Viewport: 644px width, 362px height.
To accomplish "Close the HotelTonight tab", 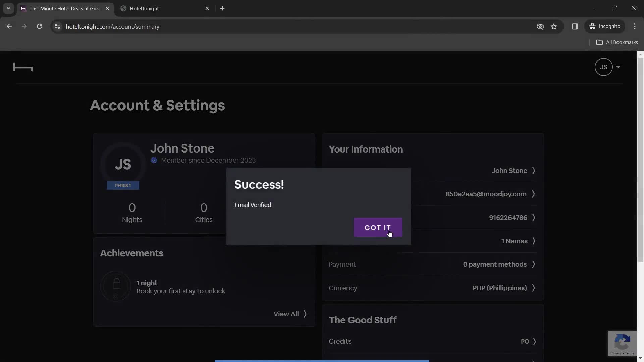I will pos(207,8).
